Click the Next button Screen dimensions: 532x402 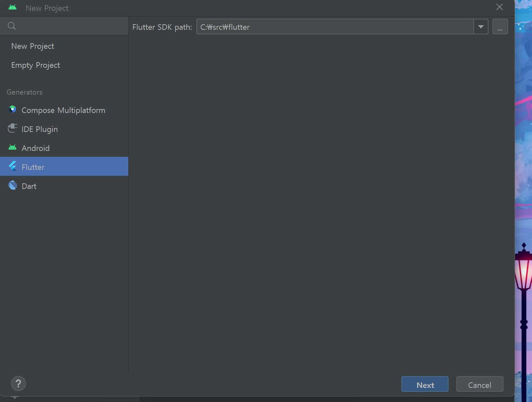click(425, 384)
